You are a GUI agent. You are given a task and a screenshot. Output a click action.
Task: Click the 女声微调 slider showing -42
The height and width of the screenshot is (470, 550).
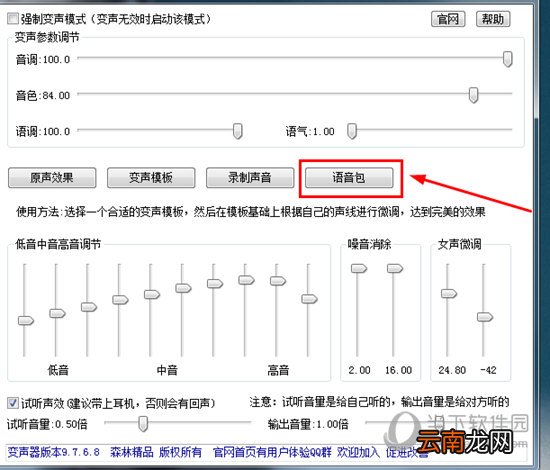(485, 317)
